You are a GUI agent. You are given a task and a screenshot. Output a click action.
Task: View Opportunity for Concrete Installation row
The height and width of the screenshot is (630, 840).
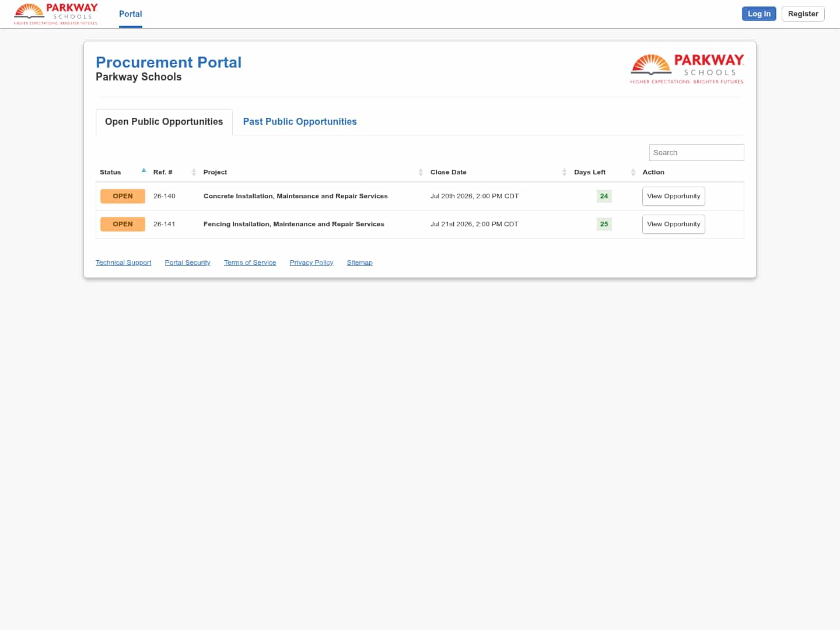click(674, 197)
